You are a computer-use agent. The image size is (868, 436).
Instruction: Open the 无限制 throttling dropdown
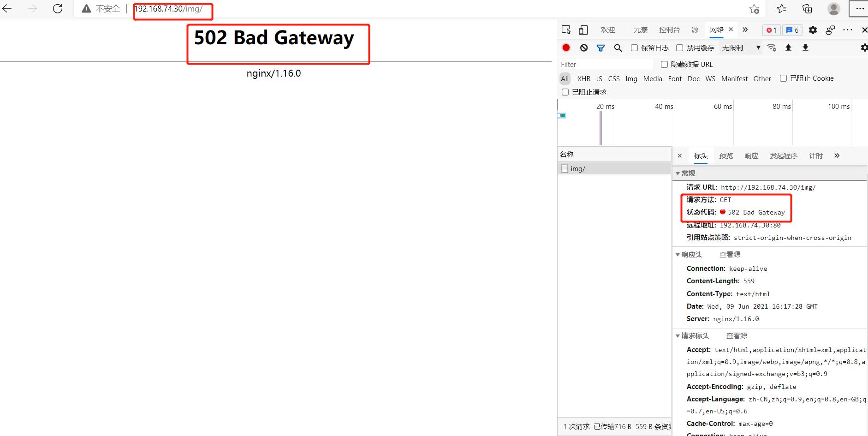(x=741, y=48)
